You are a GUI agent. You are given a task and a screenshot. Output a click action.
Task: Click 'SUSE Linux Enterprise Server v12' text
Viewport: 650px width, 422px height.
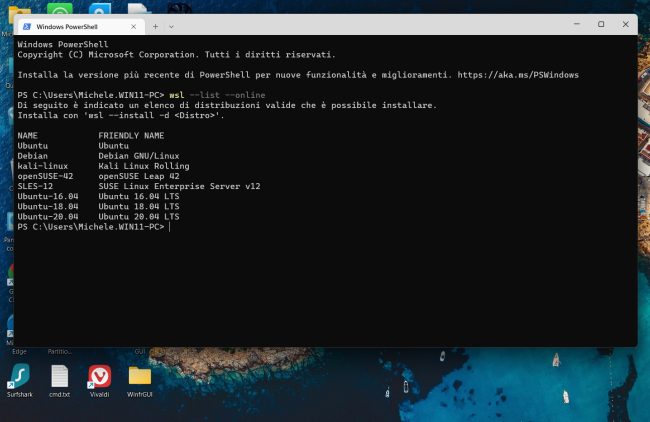(x=179, y=187)
